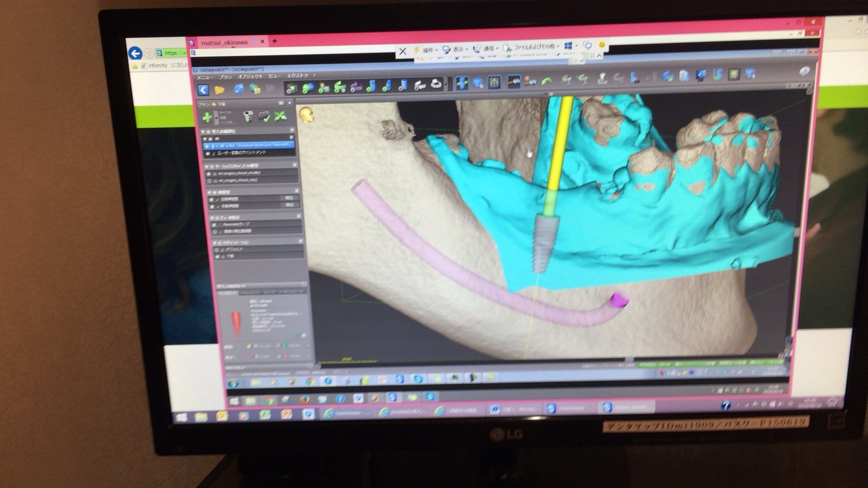Collapse the tooth 46 tree node
Screen dimensions: 868x488
[205, 138]
